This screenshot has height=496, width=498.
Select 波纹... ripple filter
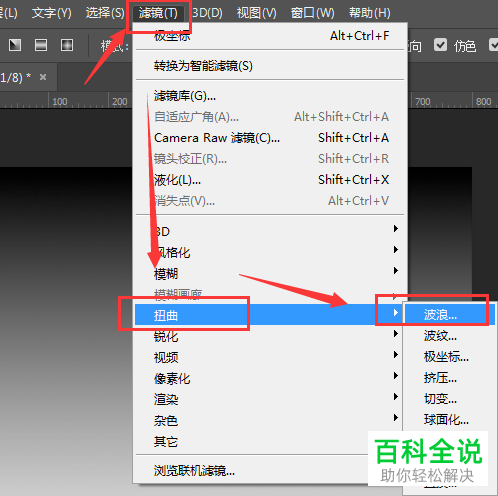[450, 336]
